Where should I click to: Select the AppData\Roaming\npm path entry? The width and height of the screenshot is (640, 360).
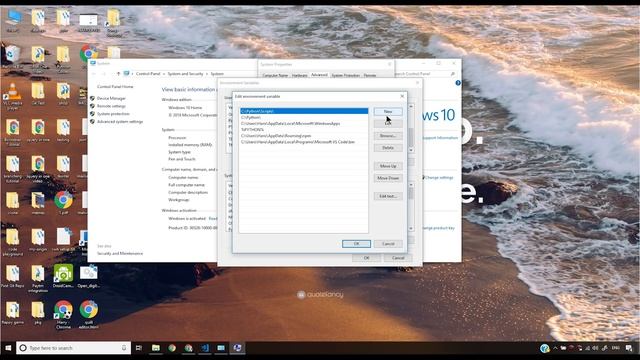(304, 136)
